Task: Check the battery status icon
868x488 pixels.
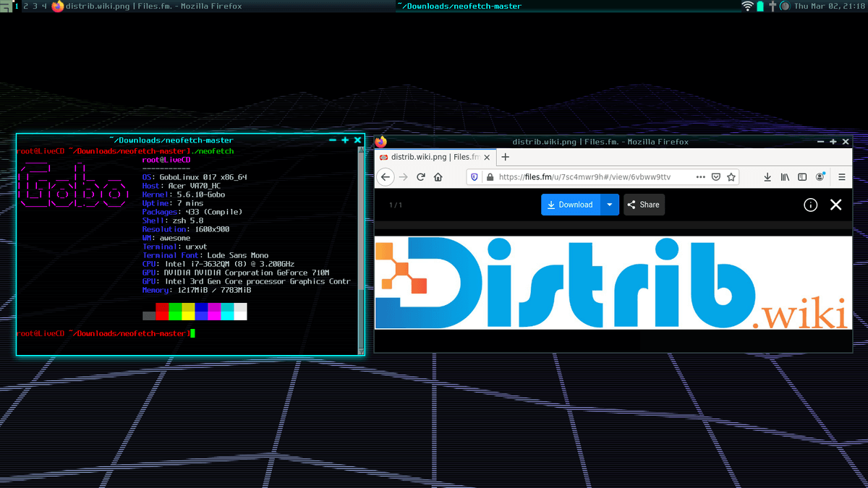Action: pyautogui.click(x=760, y=6)
